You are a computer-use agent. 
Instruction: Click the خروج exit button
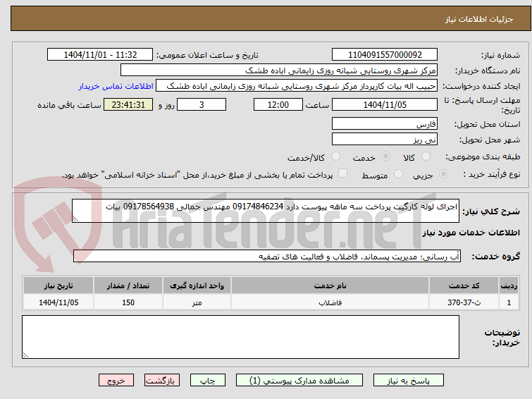tap(116, 381)
